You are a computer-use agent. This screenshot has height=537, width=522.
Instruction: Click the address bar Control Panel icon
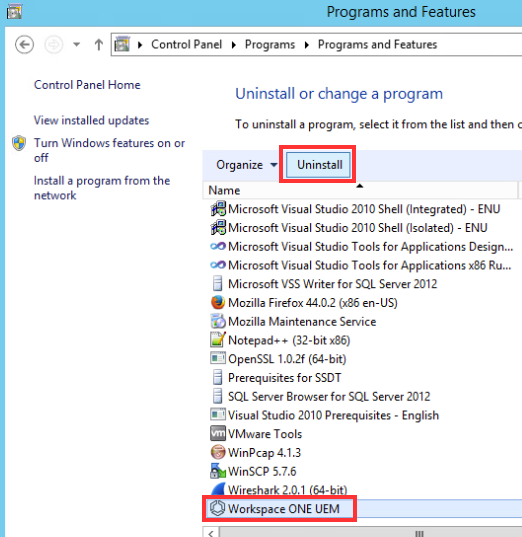(x=122, y=45)
